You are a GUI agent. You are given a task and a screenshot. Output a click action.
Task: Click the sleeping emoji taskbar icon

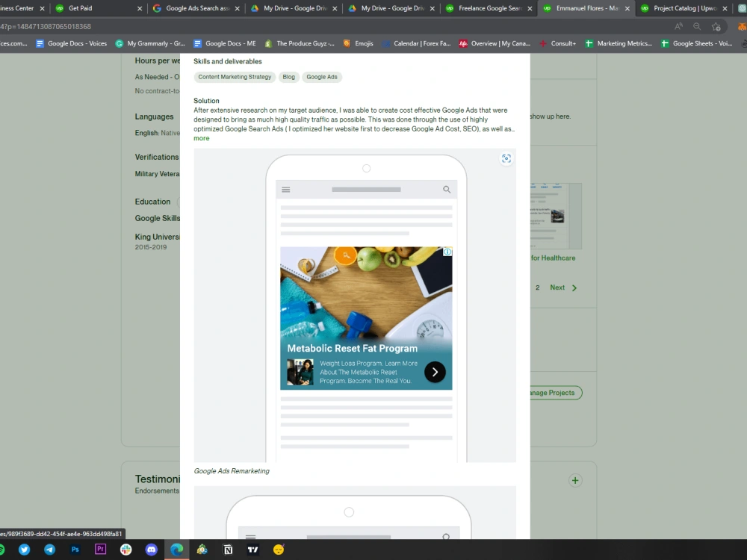pyautogui.click(x=279, y=550)
